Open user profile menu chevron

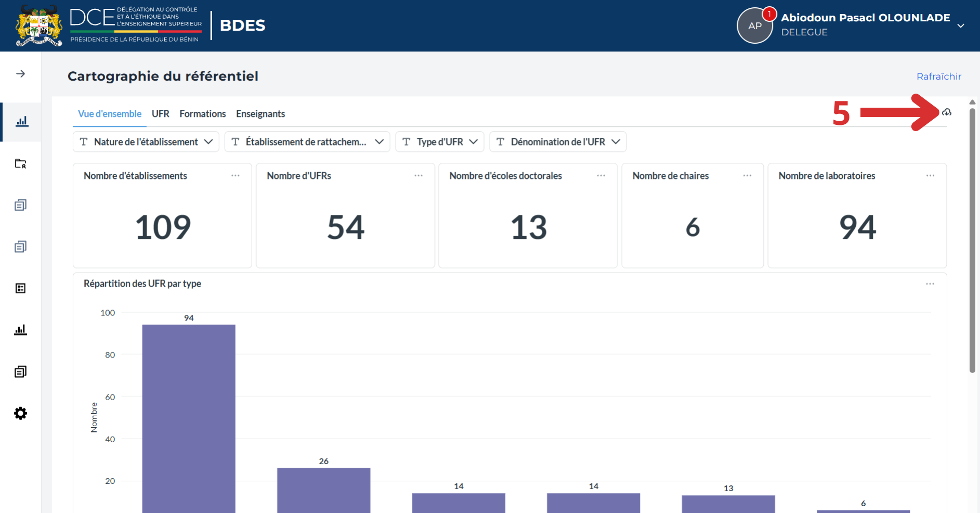[x=961, y=25]
